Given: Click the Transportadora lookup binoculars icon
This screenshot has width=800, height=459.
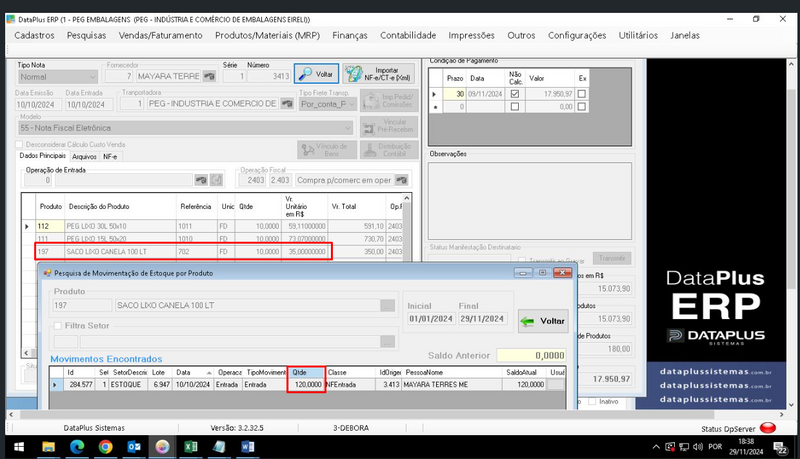Looking at the screenshot, I should click(x=287, y=104).
